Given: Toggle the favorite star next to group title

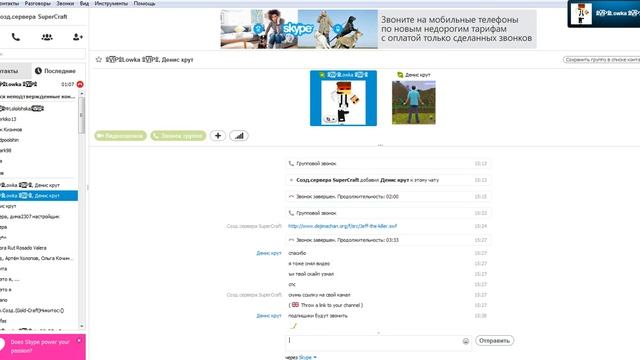Looking at the screenshot, I should click(x=98, y=60).
